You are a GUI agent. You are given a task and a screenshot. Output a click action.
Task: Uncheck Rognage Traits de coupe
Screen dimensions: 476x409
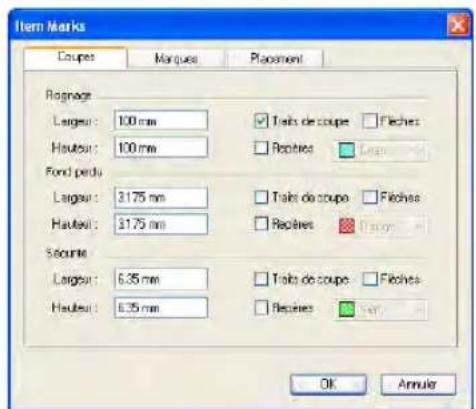[x=261, y=121]
